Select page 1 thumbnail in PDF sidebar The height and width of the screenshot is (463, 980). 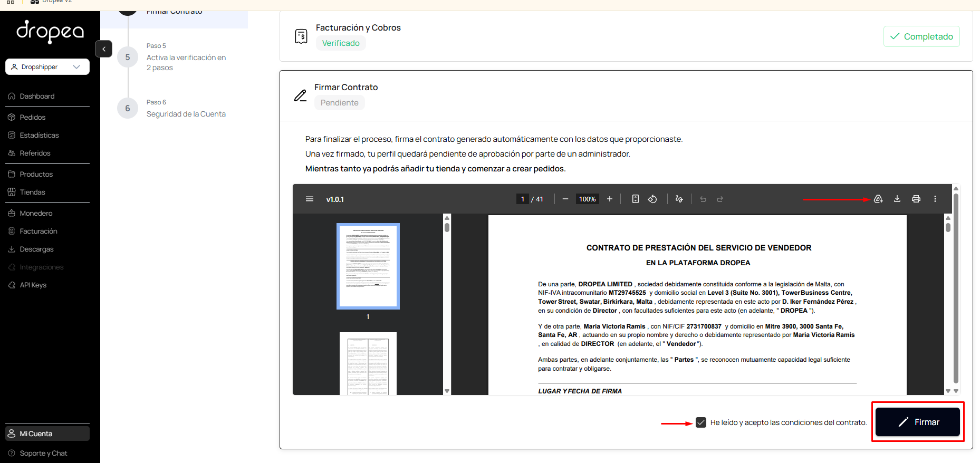[368, 266]
